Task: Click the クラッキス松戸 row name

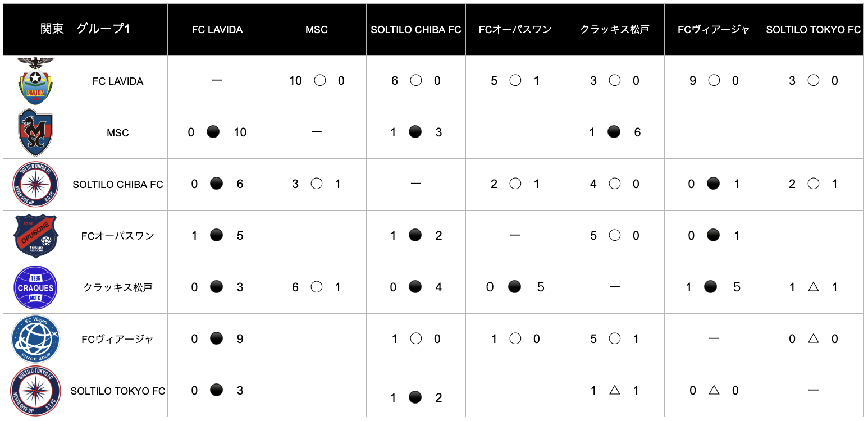Action: point(118,288)
